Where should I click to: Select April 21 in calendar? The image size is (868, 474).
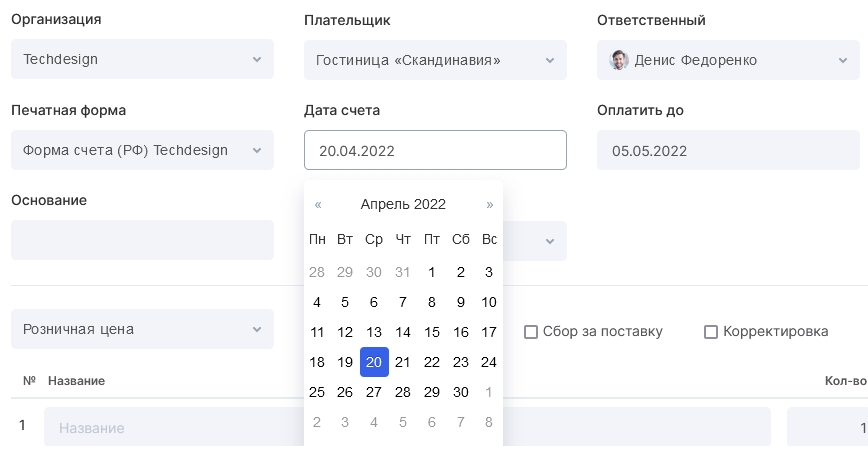[x=402, y=362]
